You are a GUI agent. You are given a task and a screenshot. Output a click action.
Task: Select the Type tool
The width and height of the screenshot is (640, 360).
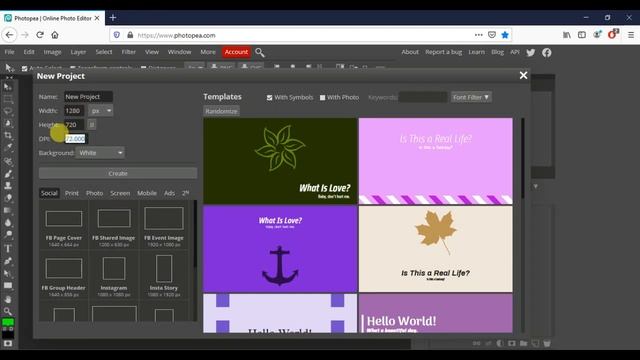coord(8,249)
